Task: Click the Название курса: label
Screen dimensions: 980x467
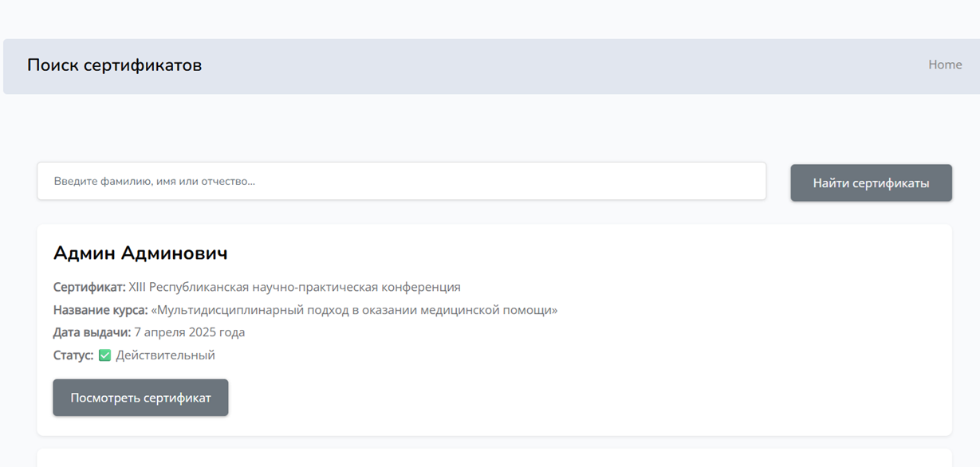Action: 100,310
